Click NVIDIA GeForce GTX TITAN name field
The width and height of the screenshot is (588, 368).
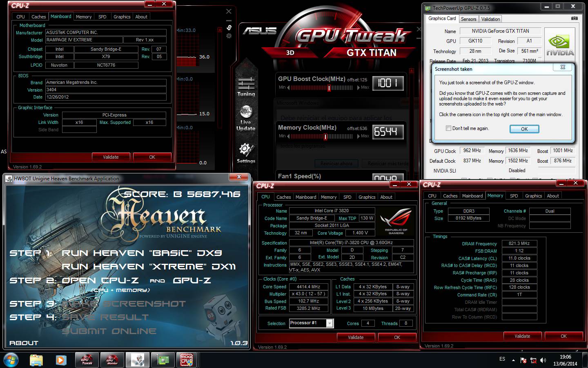pos(500,31)
